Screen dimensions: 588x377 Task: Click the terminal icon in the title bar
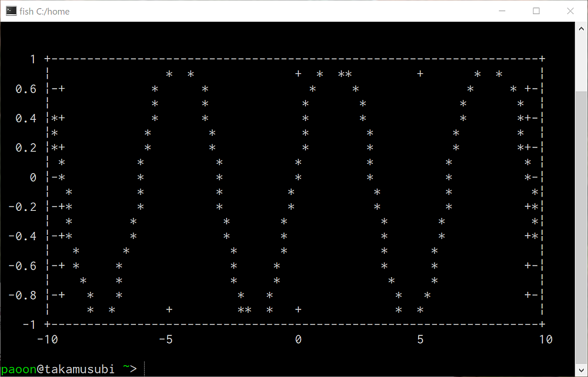pyautogui.click(x=11, y=11)
